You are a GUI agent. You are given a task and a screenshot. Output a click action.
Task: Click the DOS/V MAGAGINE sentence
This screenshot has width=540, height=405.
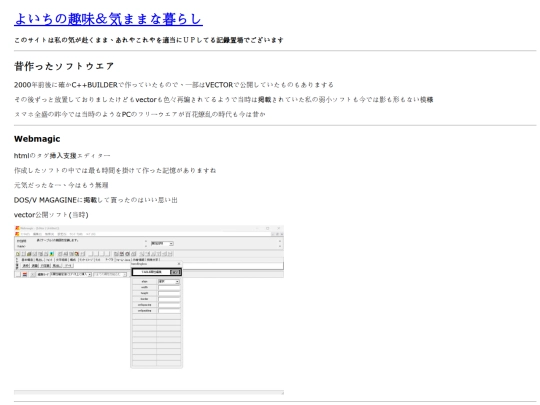pos(95,200)
